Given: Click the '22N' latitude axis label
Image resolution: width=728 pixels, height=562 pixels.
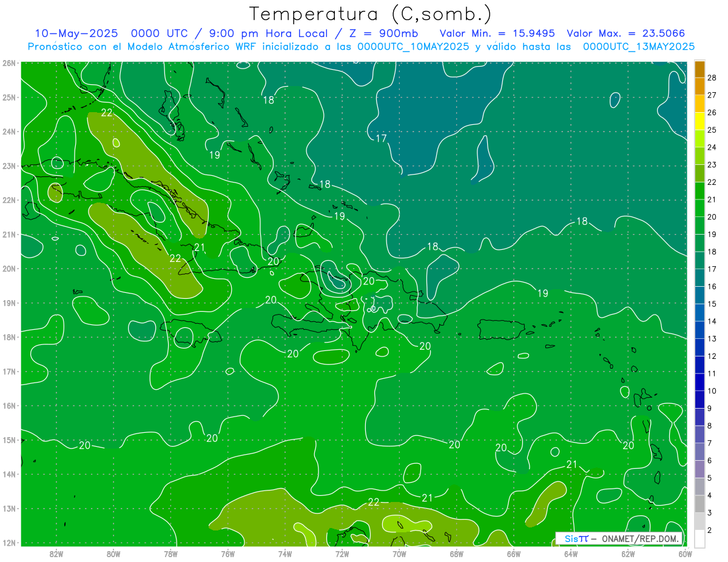Looking at the screenshot, I should (8, 200).
